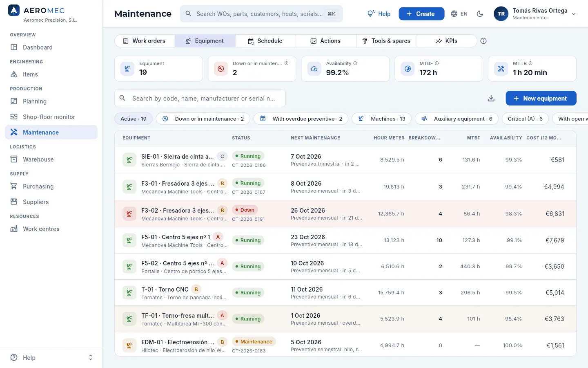Toggle Down or in maintenance filter chip
This screenshot has width=588, height=368.
(x=203, y=119)
